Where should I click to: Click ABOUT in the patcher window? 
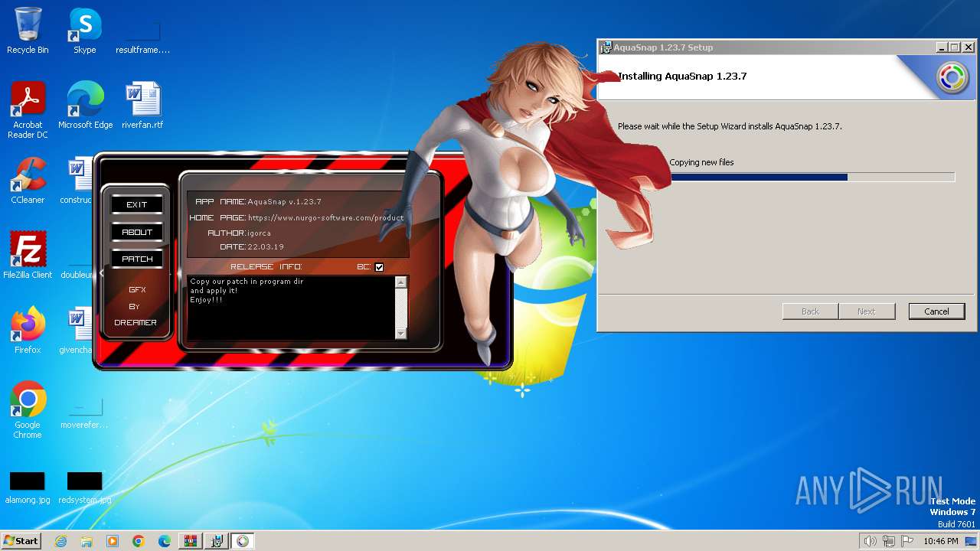(x=137, y=232)
